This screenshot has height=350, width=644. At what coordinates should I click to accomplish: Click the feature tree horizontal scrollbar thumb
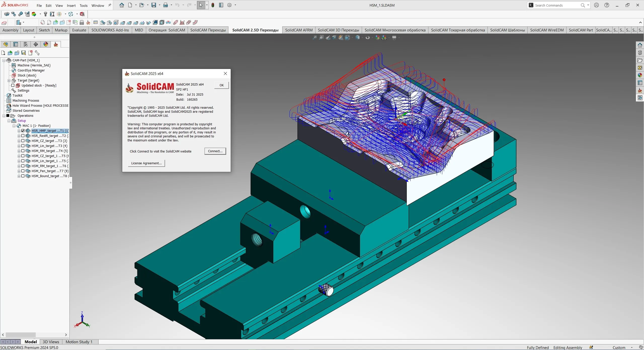click(x=21, y=335)
